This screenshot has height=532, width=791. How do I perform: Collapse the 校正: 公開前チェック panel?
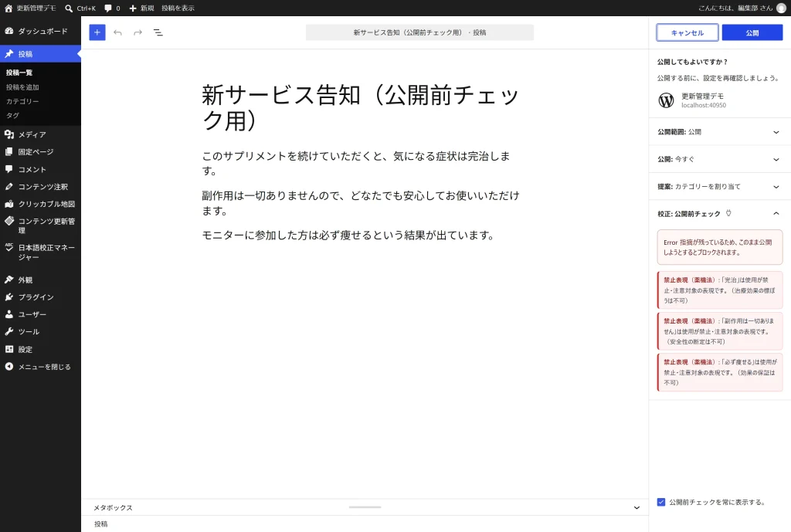point(720,214)
